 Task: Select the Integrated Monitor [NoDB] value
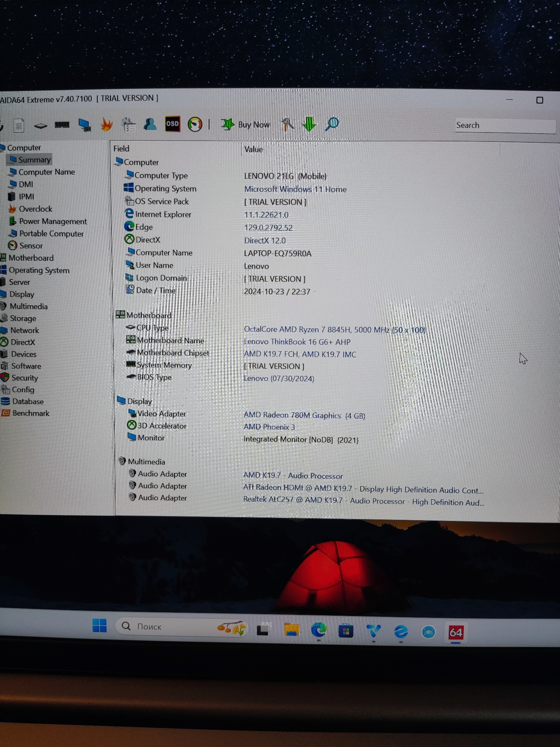pyautogui.click(x=301, y=440)
